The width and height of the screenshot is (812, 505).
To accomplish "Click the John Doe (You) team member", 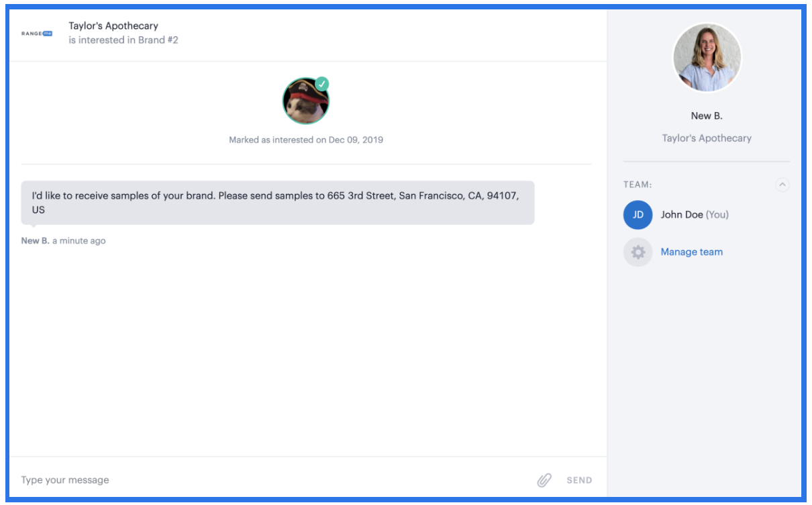I will coord(695,215).
